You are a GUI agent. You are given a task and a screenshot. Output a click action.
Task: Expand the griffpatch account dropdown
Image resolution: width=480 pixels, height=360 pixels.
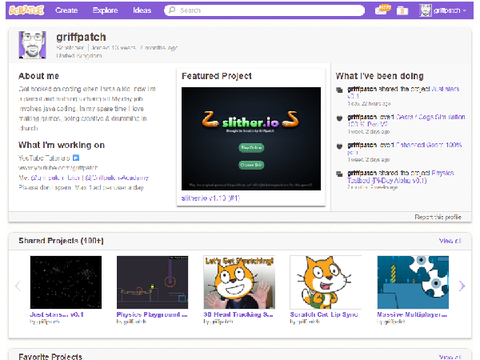449,11
